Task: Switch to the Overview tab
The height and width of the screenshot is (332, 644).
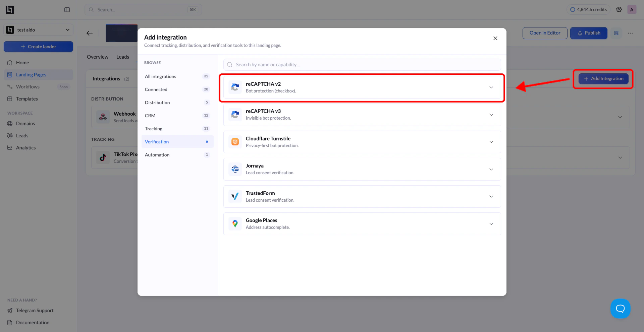Action: point(98,57)
